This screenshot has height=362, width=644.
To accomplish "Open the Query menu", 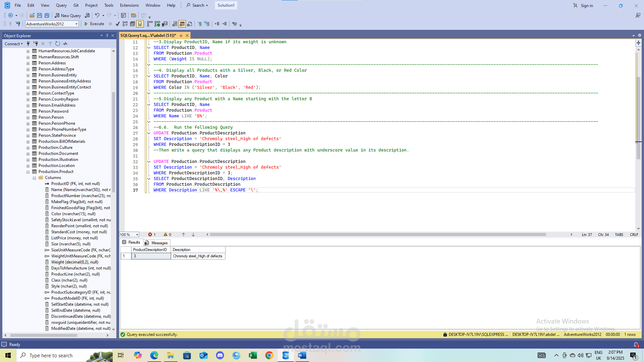I will [61, 5].
